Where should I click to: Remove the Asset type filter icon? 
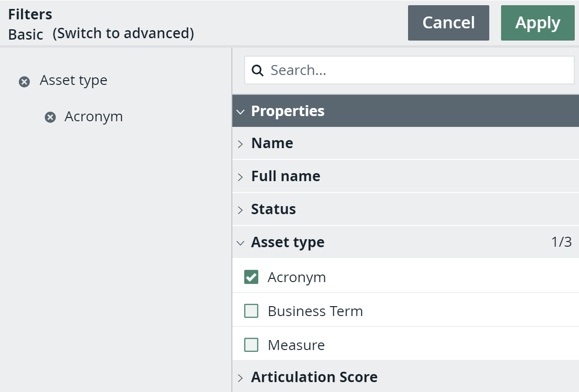coord(24,82)
